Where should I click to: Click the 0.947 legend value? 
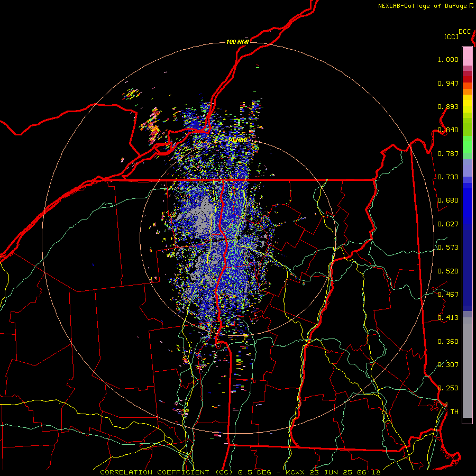[448, 83]
